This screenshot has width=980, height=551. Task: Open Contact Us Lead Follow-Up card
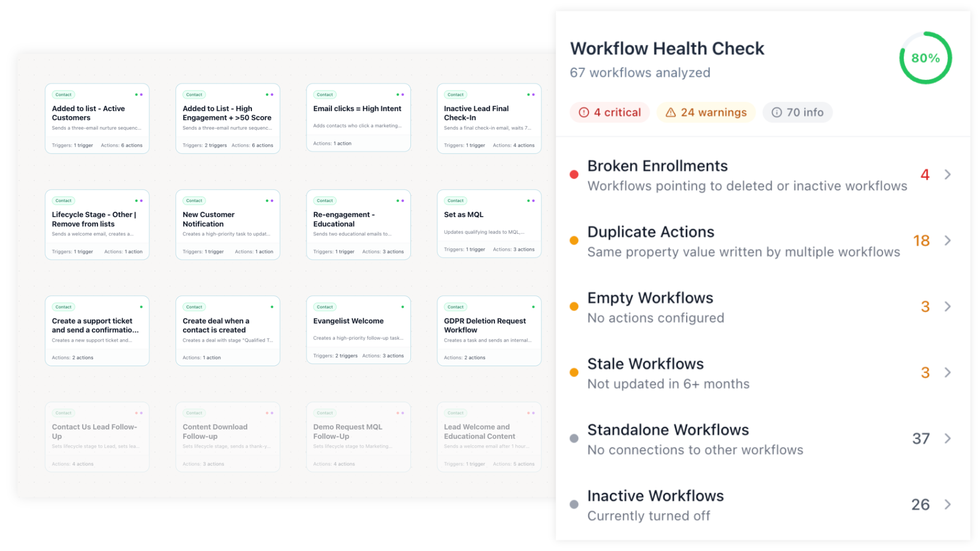[x=97, y=437]
